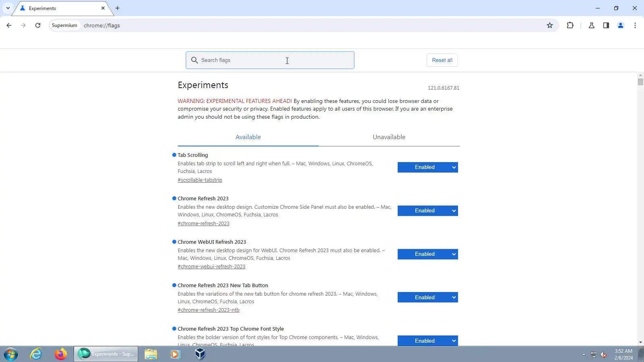Image resolution: width=644 pixels, height=362 pixels.
Task: Open a new tab with plus button
Action: click(x=118, y=8)
